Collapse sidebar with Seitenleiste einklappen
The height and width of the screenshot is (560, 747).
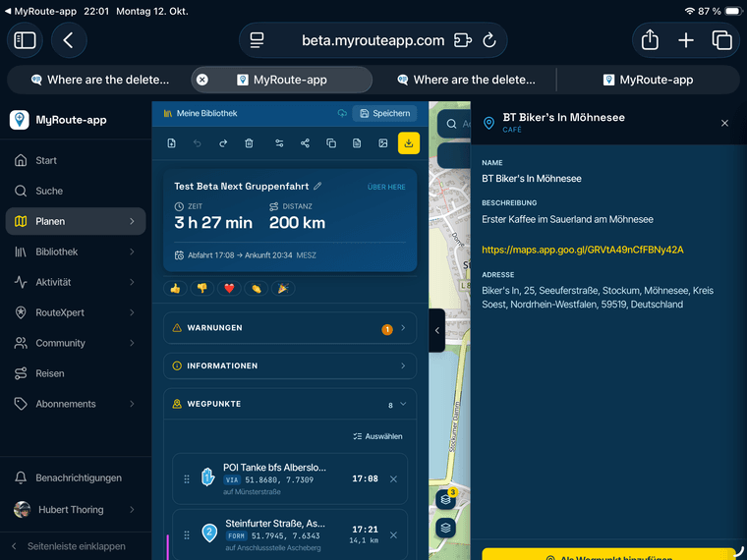(76, 546)
